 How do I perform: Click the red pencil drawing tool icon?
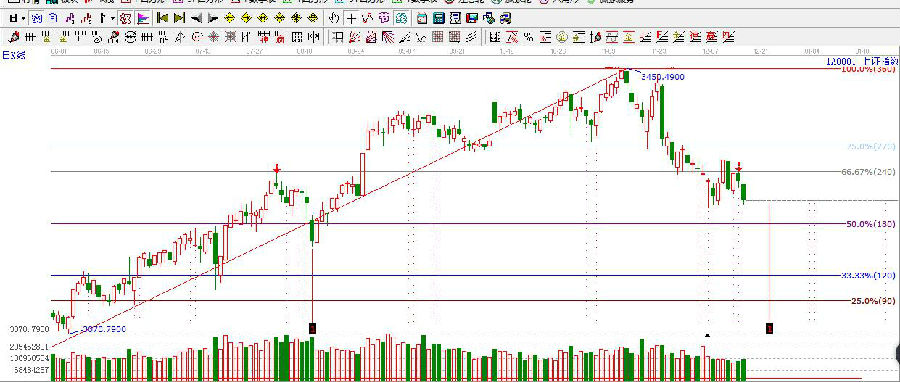coord(14,38)
